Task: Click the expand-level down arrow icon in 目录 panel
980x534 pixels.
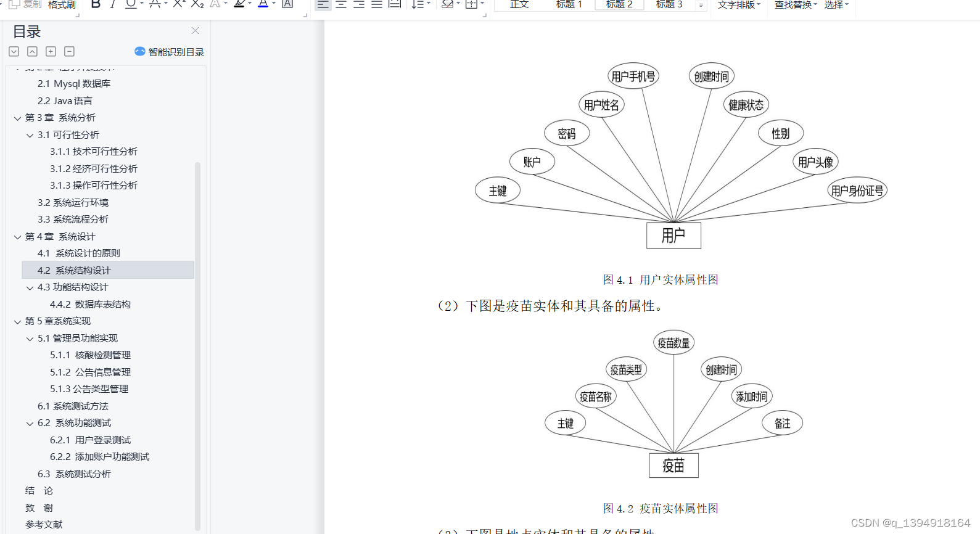Action: 14,52
